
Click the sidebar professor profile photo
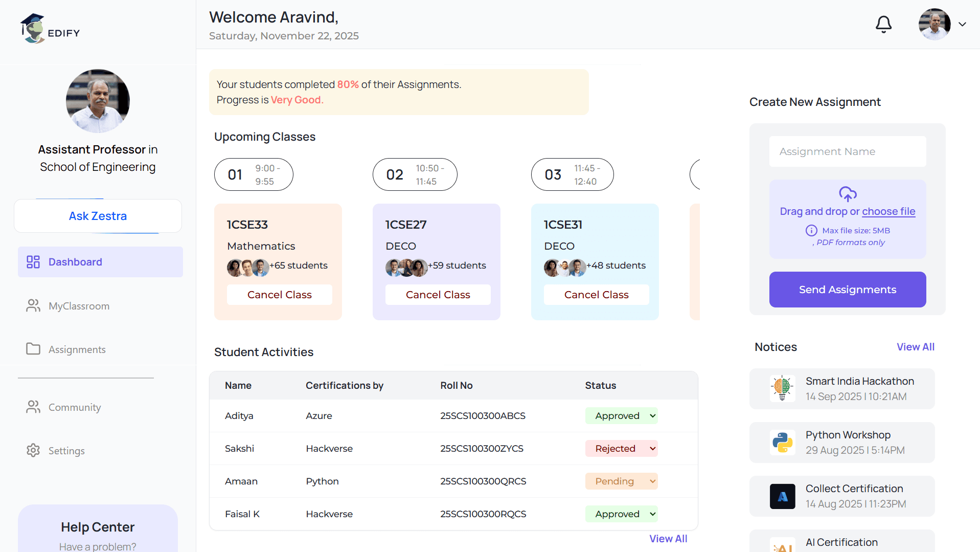(98, 101)
